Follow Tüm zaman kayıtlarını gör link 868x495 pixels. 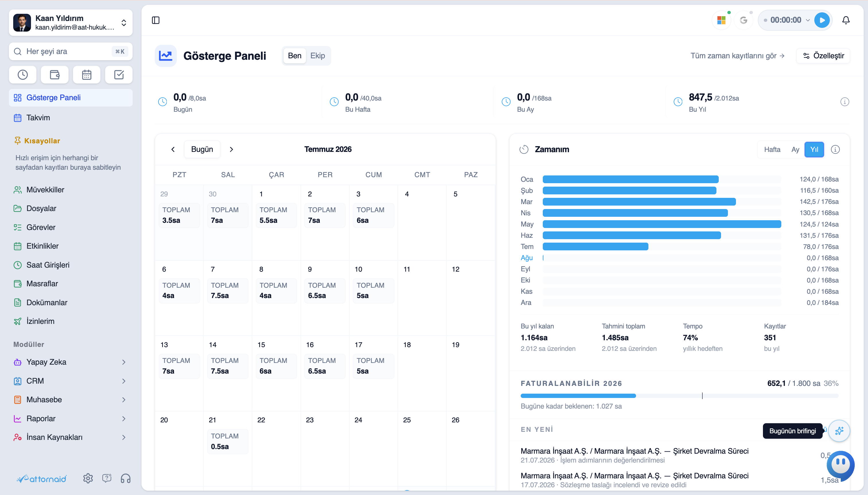tap(737, 56)
